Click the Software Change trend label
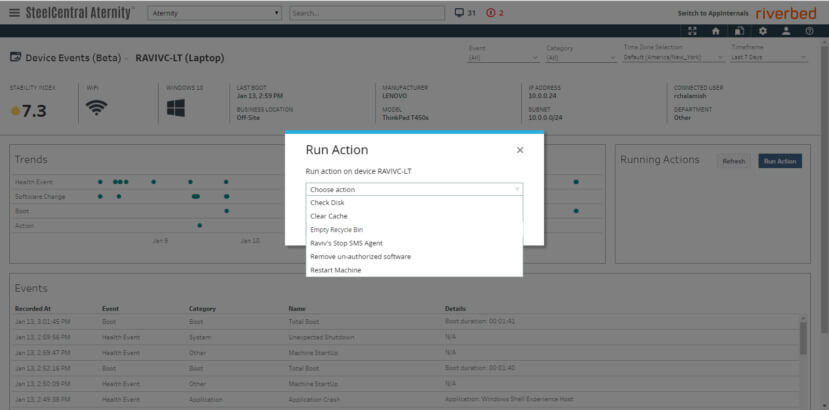The image size is (829, 410). tap(40, 196)
